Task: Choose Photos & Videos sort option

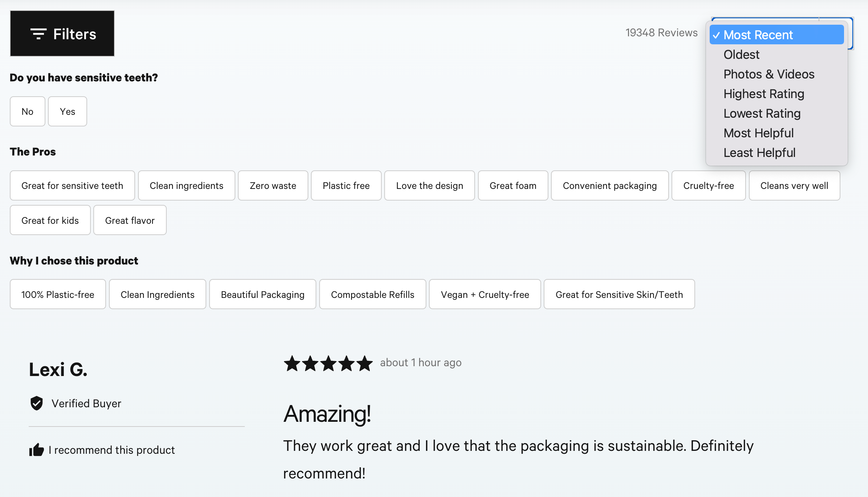Action: [x=768, y=74]
